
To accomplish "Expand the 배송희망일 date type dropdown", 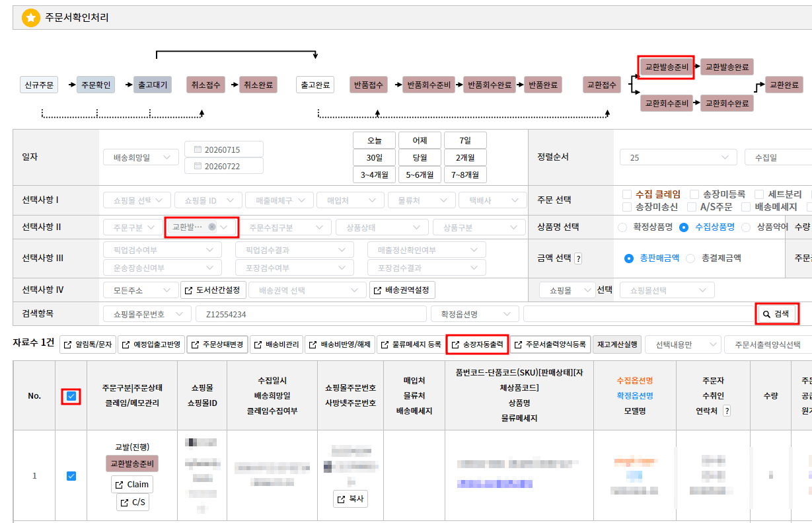I will [x=141, y=157].
